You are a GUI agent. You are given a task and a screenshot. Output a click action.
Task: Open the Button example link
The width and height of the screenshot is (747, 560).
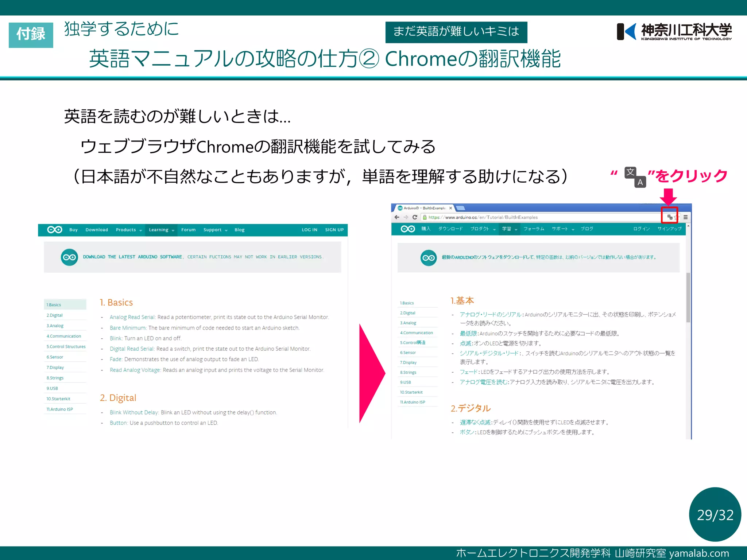119,423
